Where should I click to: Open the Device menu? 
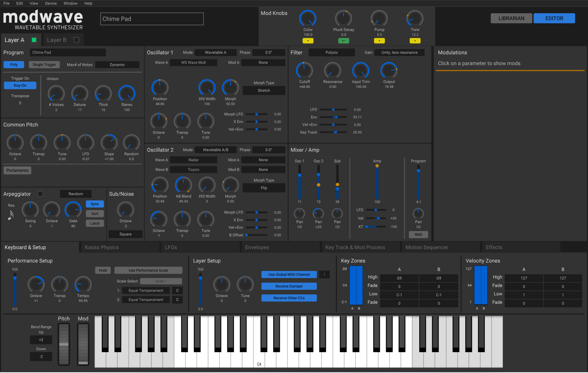tap(51, 3)
